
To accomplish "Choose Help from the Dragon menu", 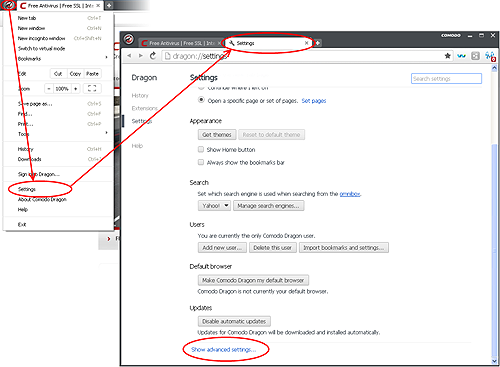I will pyautogui.click(x=58, y=210).
